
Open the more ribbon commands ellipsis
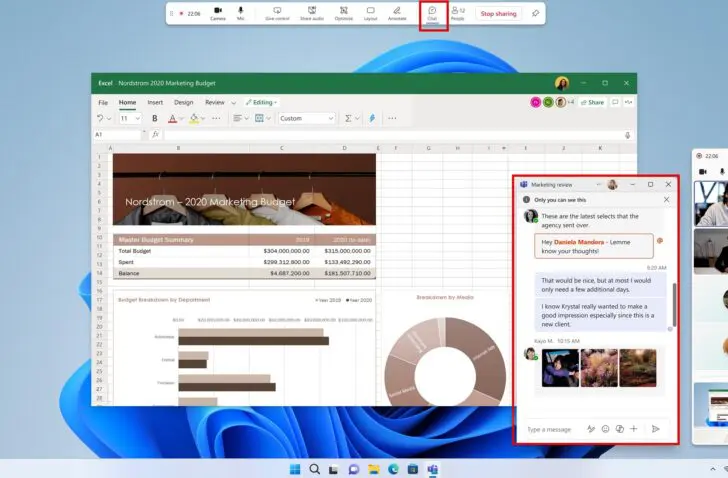[392, 118]
